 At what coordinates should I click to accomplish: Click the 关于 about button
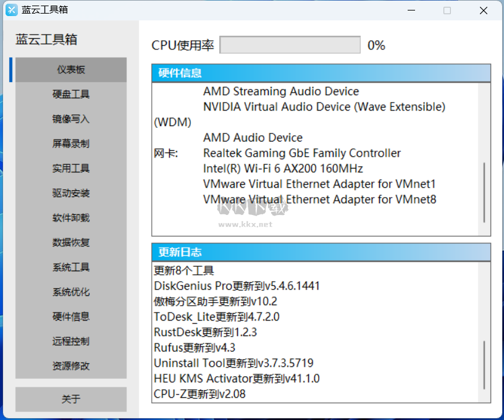point(70,399)
